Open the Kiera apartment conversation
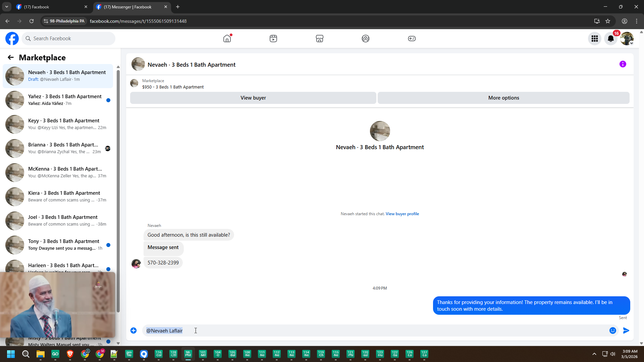 click(x=58, y=197)
